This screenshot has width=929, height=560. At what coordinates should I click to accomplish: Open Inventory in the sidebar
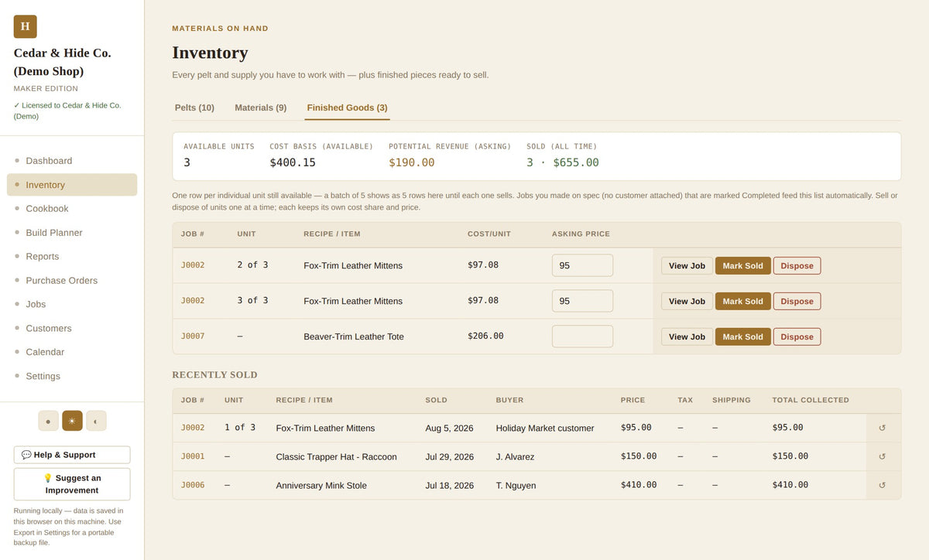[x=72, y=185]
